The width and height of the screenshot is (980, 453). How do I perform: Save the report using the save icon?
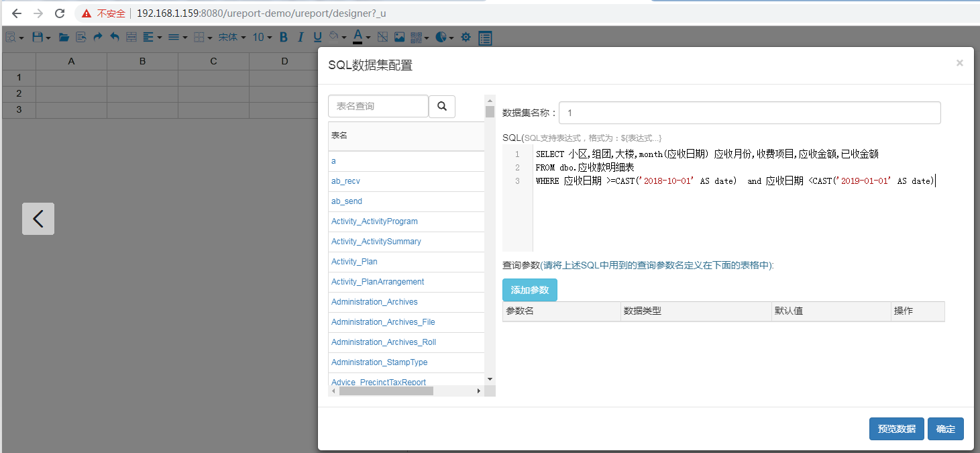point(38,38)
